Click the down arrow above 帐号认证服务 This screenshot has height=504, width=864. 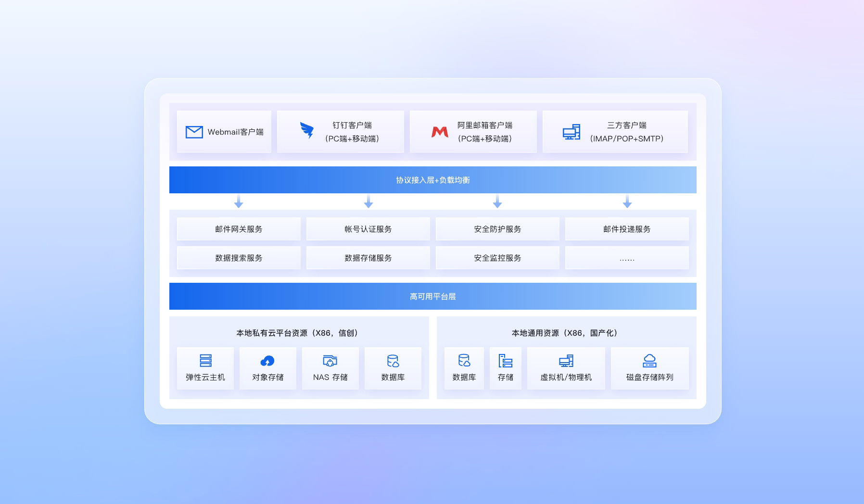[x=368, y=202]
